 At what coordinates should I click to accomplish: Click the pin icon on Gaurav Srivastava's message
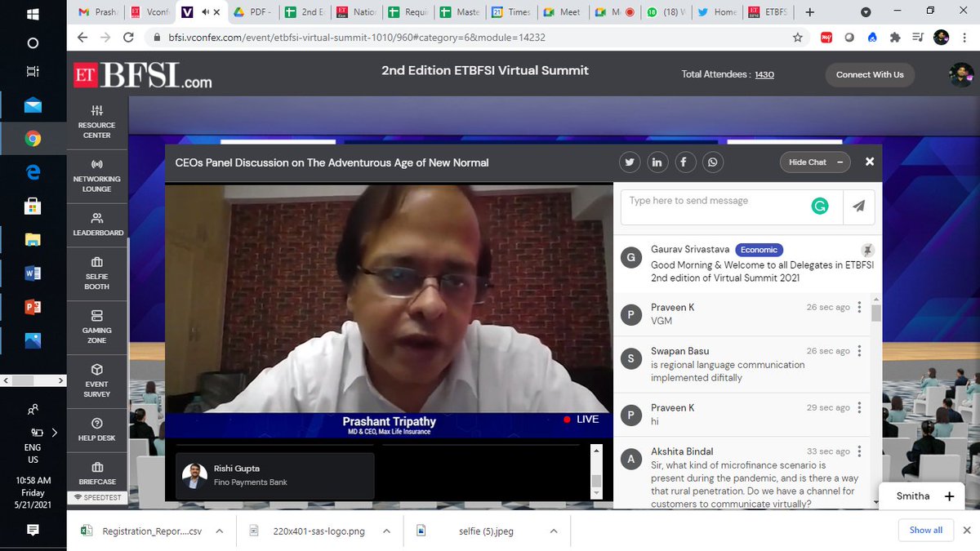[x=866, y=250]
